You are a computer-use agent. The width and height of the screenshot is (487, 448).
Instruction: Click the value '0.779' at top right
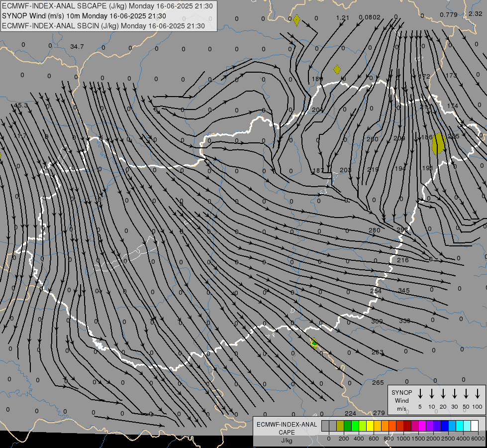pyautogui.click(x=449, y=14)
